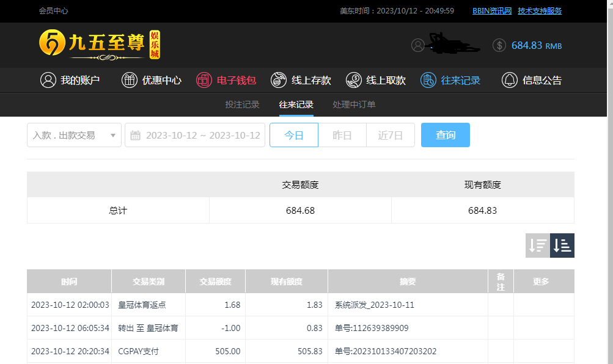Open 电子钱包 menu

click(226, 80)
